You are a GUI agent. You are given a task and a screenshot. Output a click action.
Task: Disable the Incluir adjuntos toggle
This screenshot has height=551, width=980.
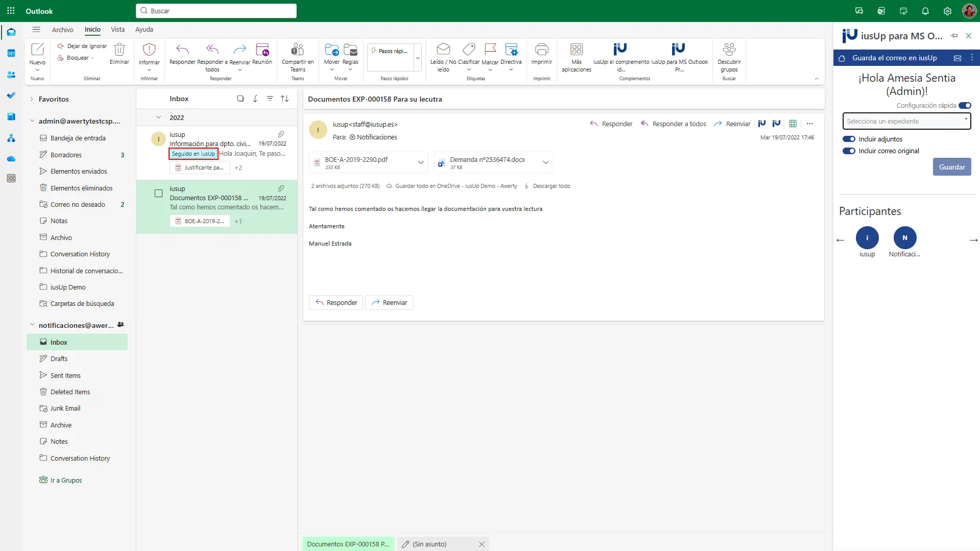[849, 139]
